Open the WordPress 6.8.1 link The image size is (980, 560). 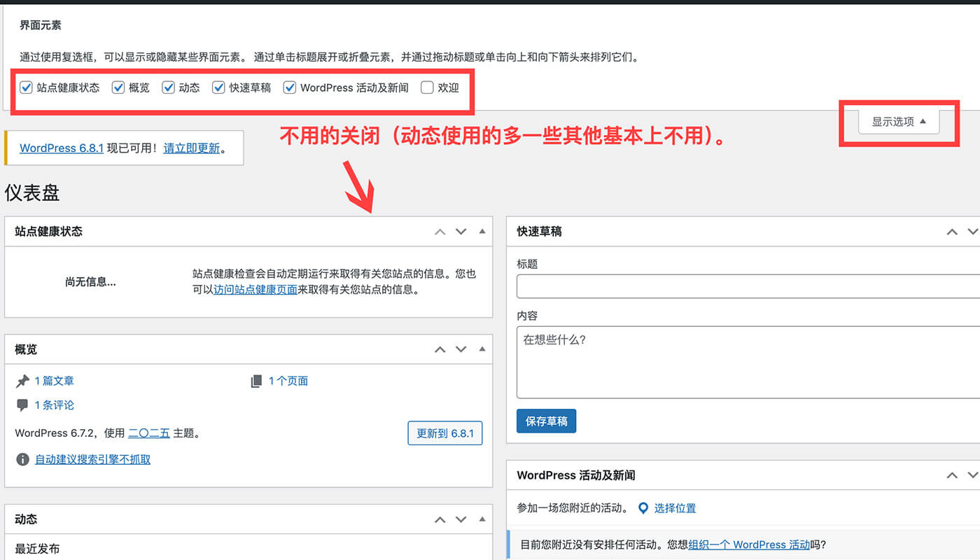(x=62, y=148)
